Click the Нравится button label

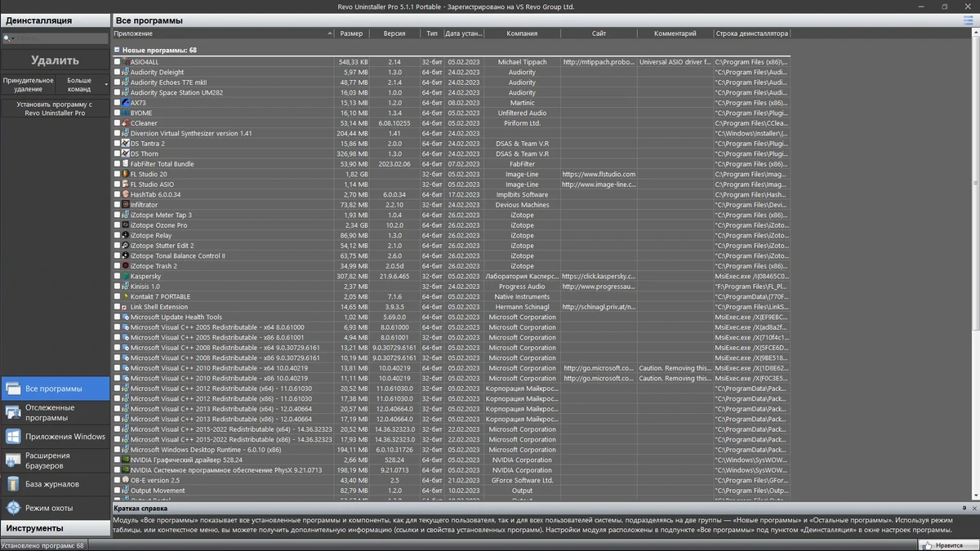point(949,544)
